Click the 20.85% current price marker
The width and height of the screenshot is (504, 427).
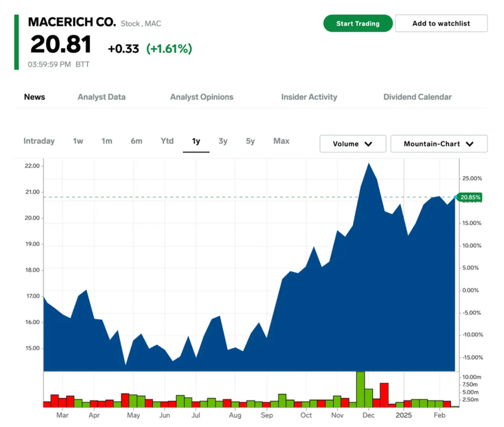pyautogui.click(x=470, y=197)
